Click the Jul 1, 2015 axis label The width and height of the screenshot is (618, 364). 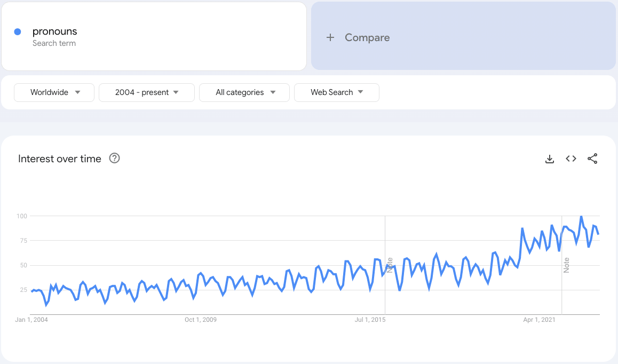click(370, 320)
